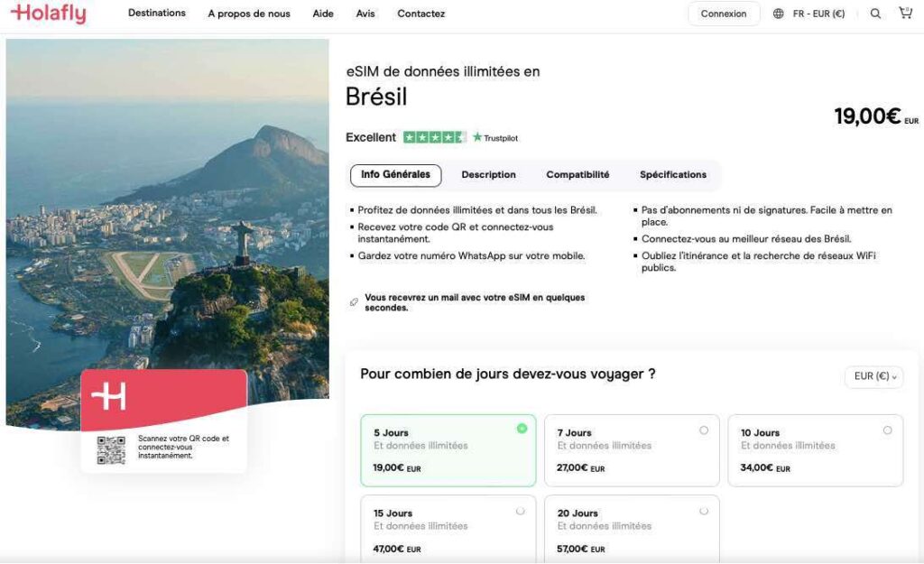The width and height of the screenshot is (924, 564).
Task: Open the EUR (€) currency dropdown
Action: pyautogui.click(x=874, y=376)
